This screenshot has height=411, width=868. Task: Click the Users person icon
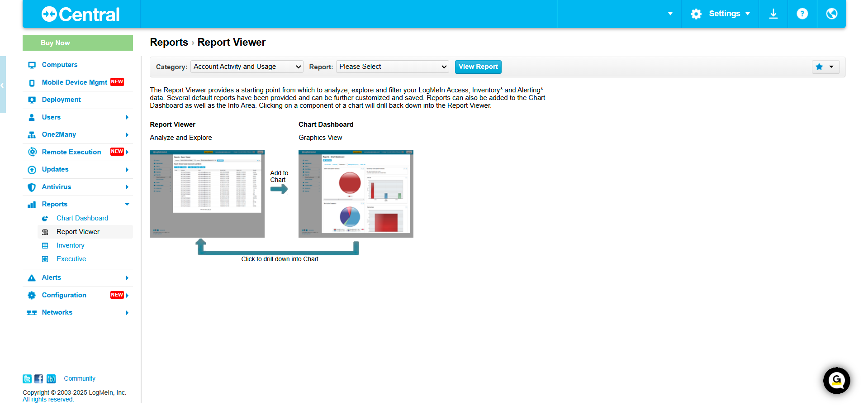click(x=32, y=118)
